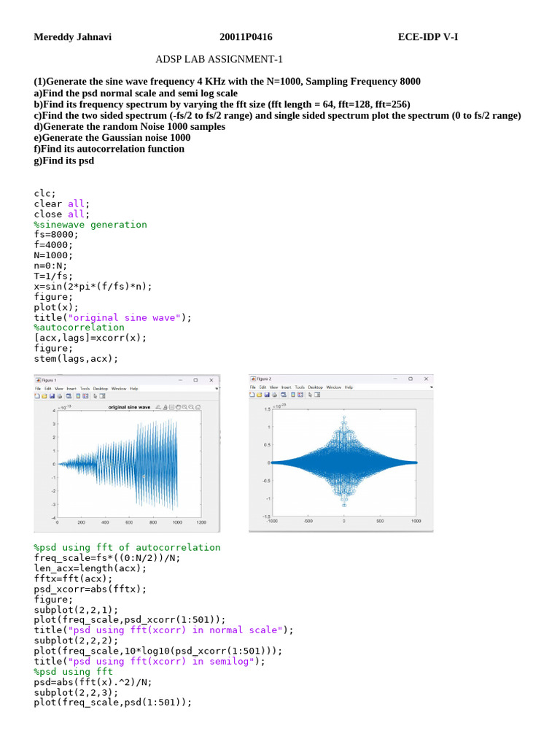The image size is (560, 747).
Task: Open dock arrow menu in Figure 2 window
Action: (432, 387)
